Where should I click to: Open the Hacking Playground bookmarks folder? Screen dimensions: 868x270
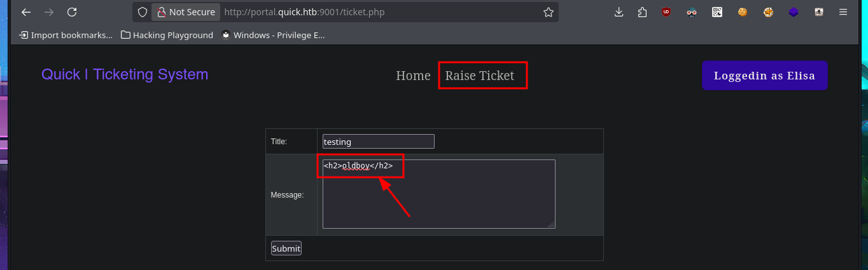point(167,35)
